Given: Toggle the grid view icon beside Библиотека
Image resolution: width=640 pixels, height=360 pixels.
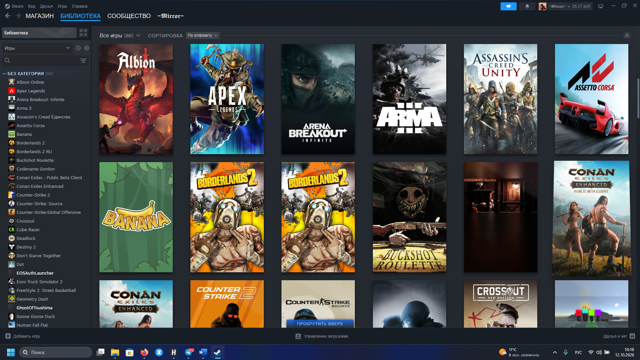Looking at the screenshot, I should [83, 33].
